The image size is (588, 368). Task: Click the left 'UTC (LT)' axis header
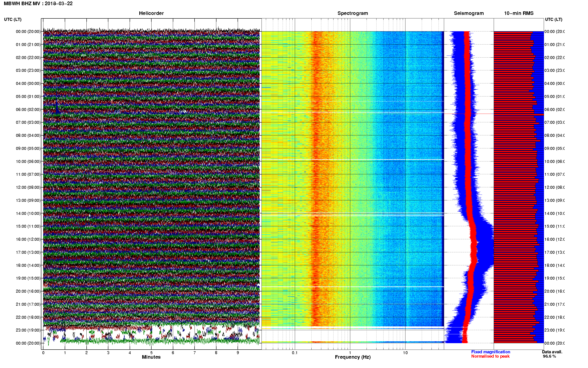click(x=13, y=19)
